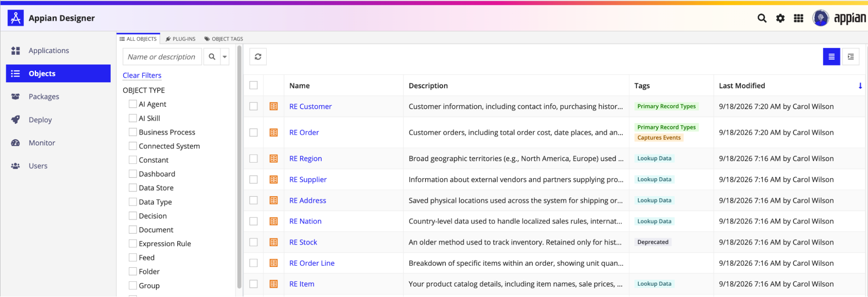The image size is (868, 297).
Task: Check the Expression Rule filter
Action: point(133,244)
